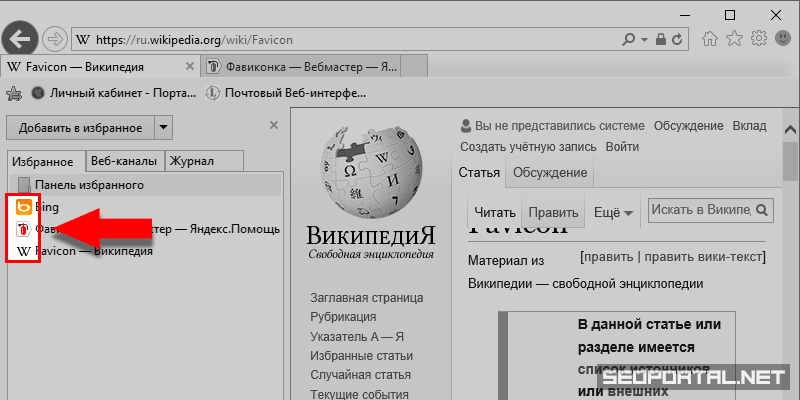Close the favorites panel with the X
The width and height of the screenshot is (800, 400).
274,125
